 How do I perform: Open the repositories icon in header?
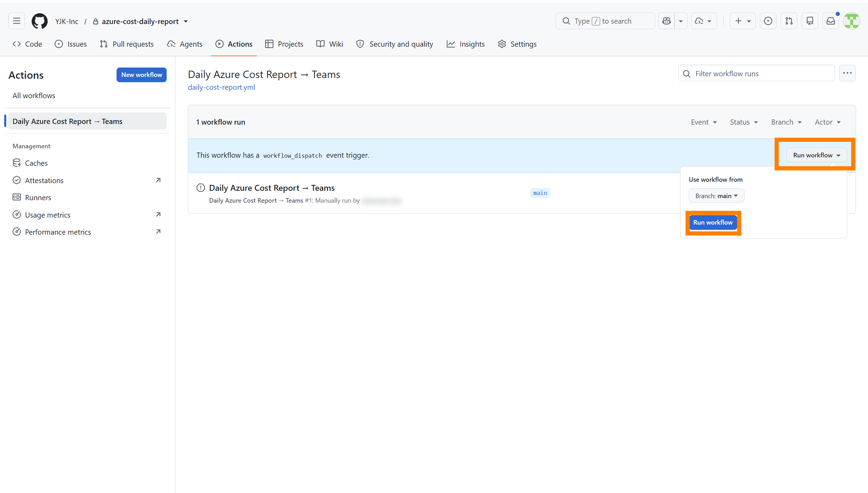click(810, 21)
